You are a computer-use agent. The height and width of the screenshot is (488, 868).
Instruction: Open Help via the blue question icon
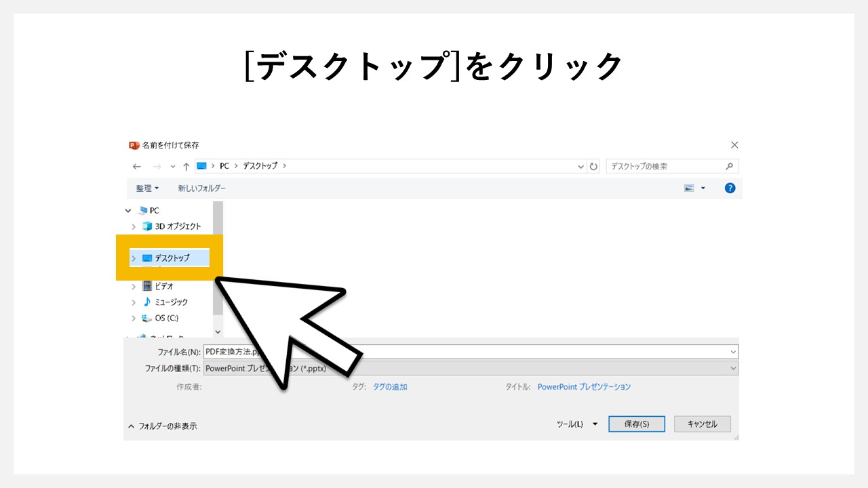[730, 188]
